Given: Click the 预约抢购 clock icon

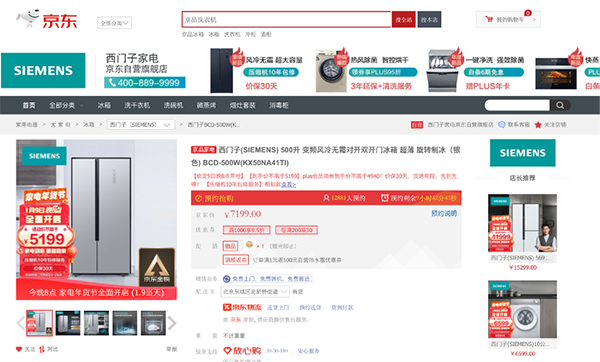Looking at the screenshot, I should coord(198,198).
